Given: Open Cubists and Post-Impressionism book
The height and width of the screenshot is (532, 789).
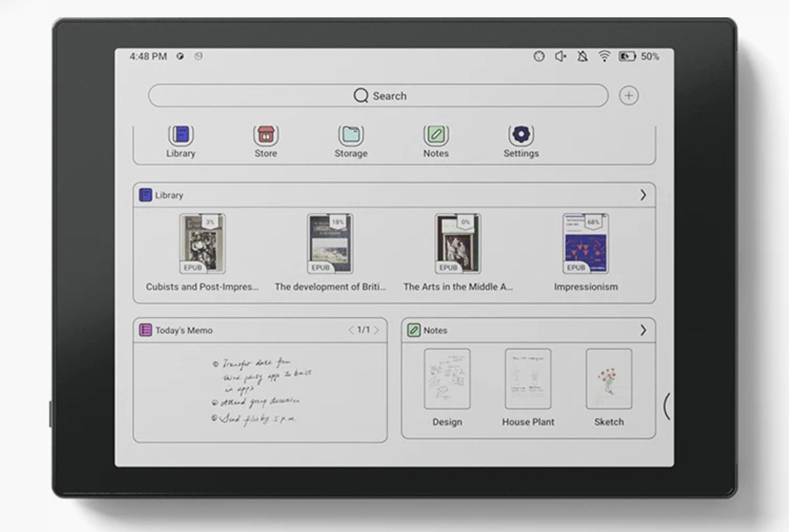Looking at the screenshot, I should tap(202, 244).
